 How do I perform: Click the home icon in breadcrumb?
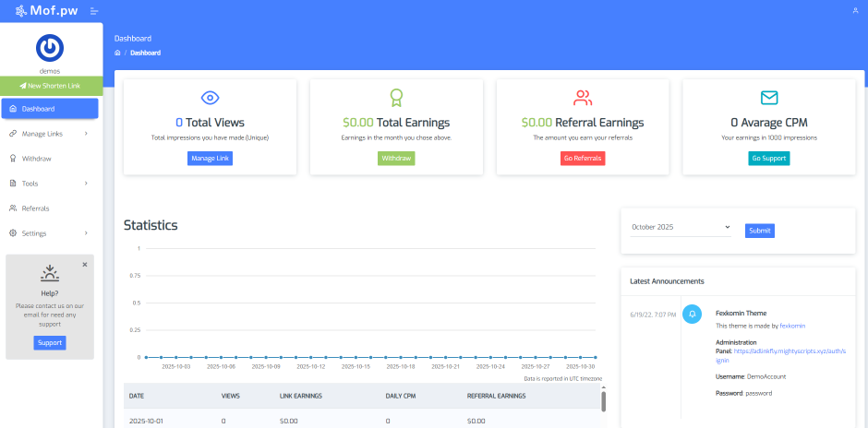pos(117,53)
